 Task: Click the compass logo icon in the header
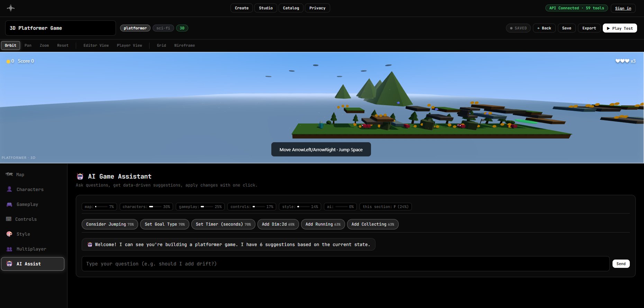[11, 8]
